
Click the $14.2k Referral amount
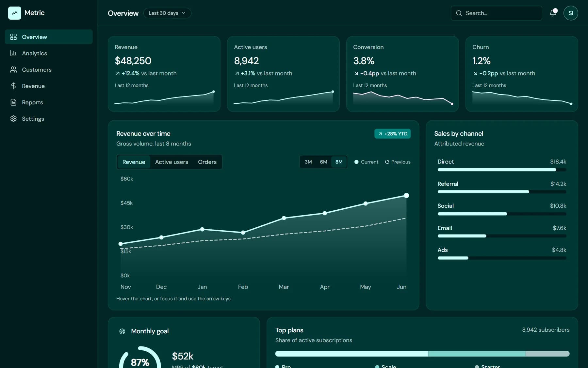pyautogui.click(x=558, y=184)
